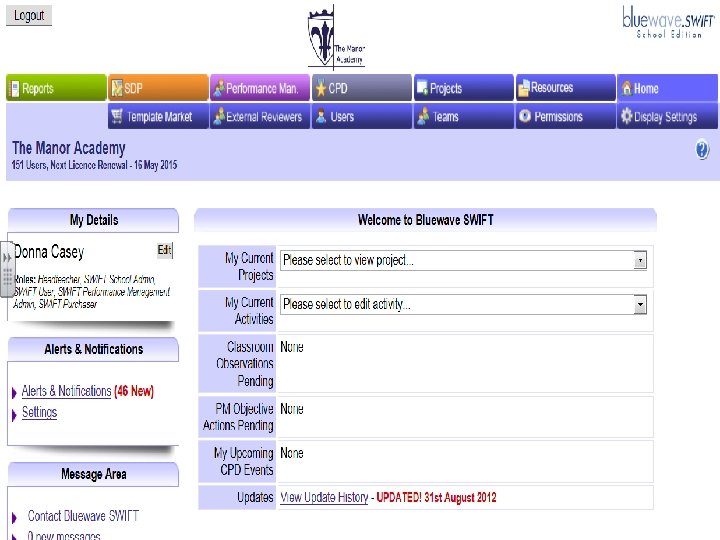
Task: Click 'None' in PM Objective Actions row
Action: tap(292, 409)
